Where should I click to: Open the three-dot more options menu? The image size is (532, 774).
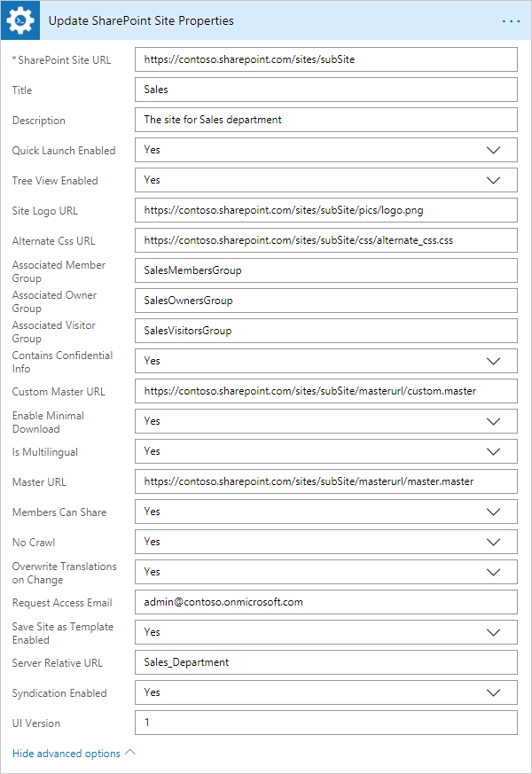pos(511,21)
